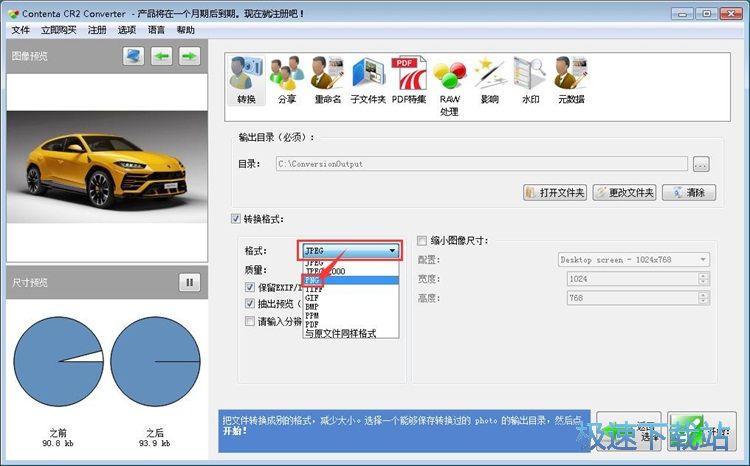The width and height of the screenshot is (750, 466).
Task: Go to previous image with left arrow
Action: click(x=162, y=56)
